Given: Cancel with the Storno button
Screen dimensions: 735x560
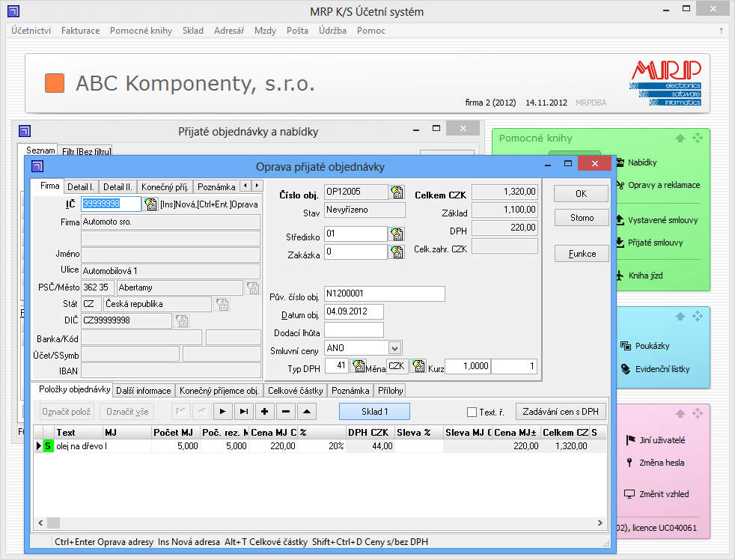Looking at the screenshot, I should pyautogui.click(x=582, y=218).
